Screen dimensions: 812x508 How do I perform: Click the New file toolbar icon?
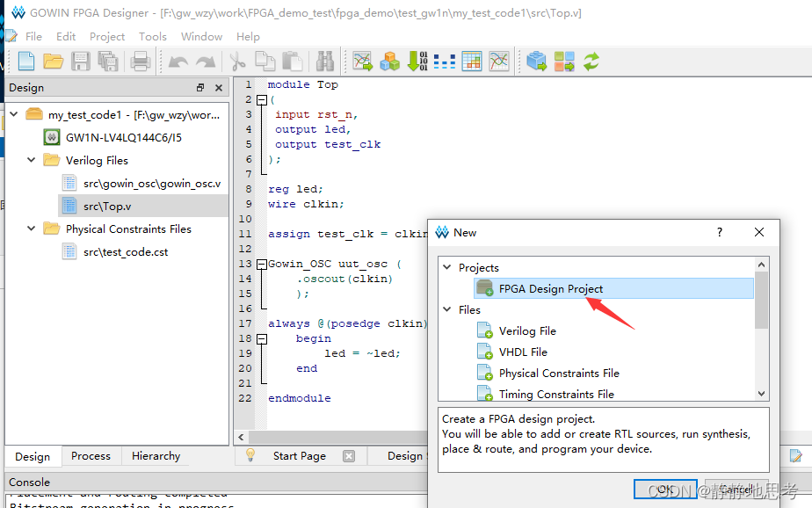point(25,62)
